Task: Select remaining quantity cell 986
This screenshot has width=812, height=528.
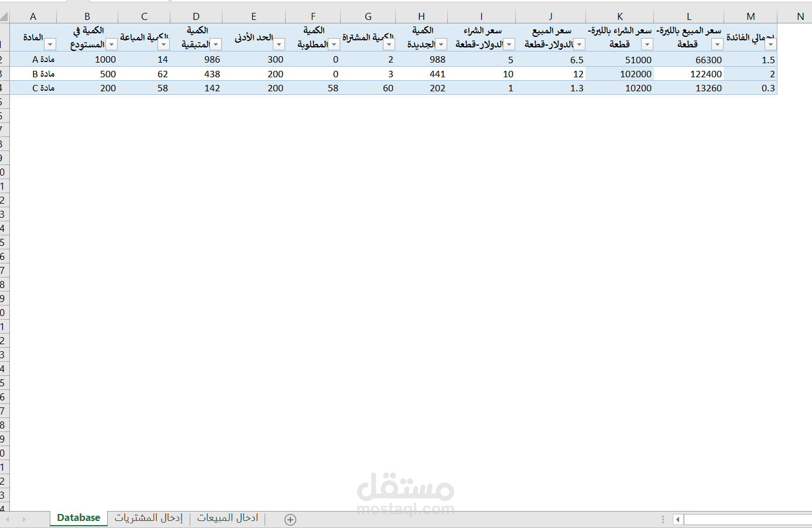Action: pyautogui.click(x=196, y=59)
